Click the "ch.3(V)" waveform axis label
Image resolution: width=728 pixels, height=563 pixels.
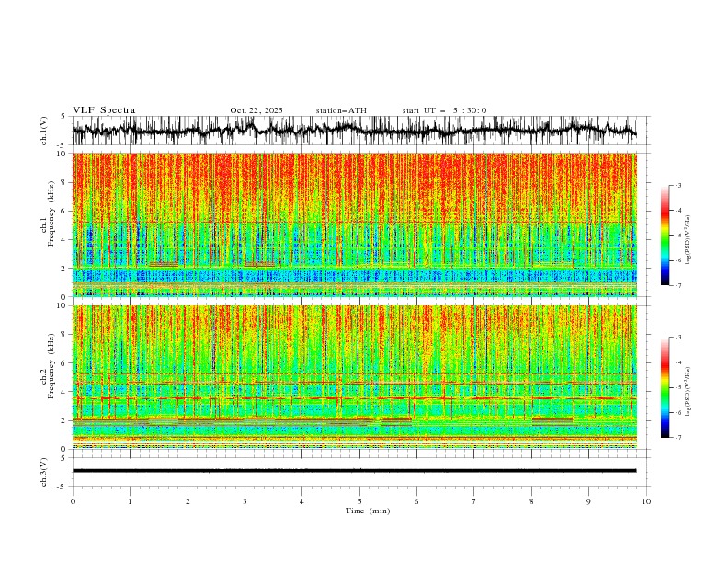(44, 472)
